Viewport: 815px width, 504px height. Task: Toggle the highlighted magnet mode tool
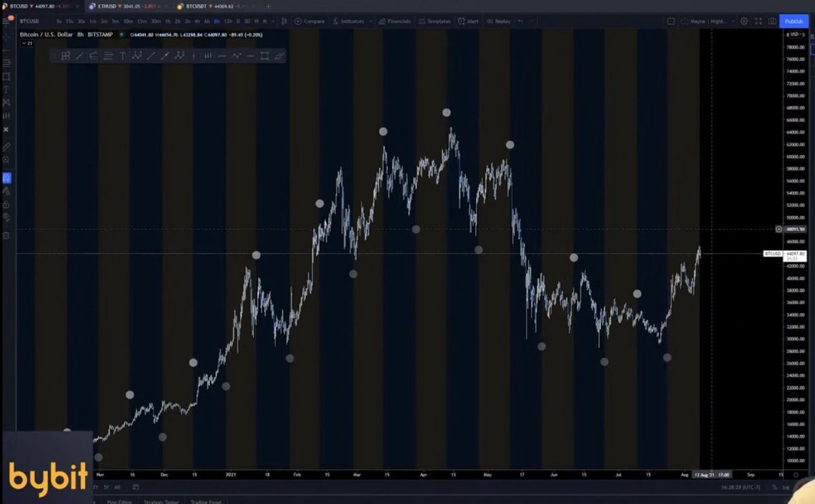[7, 178]
